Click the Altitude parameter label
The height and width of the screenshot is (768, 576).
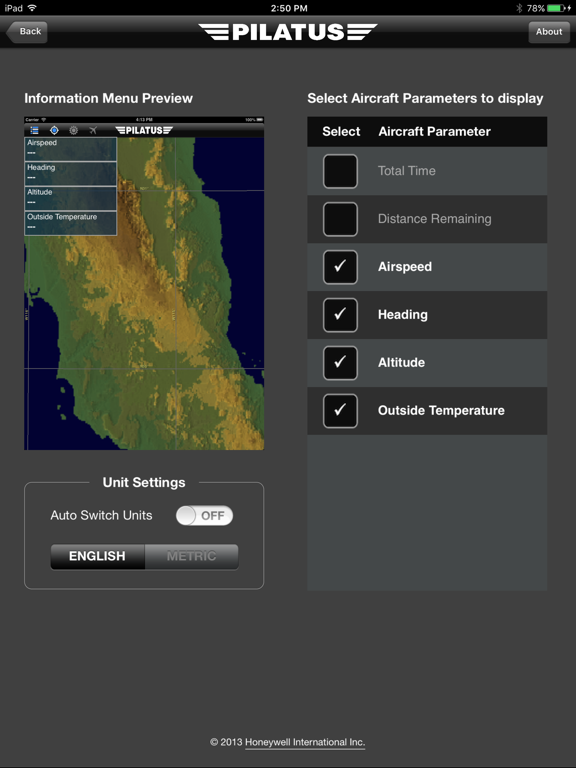(x=401, y=363)
